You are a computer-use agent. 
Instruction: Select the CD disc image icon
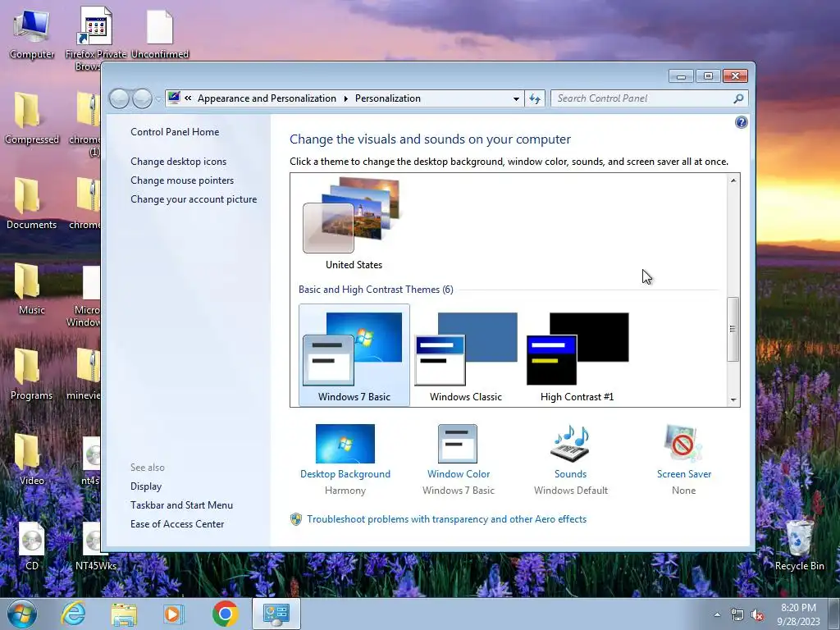pos(32,546)
